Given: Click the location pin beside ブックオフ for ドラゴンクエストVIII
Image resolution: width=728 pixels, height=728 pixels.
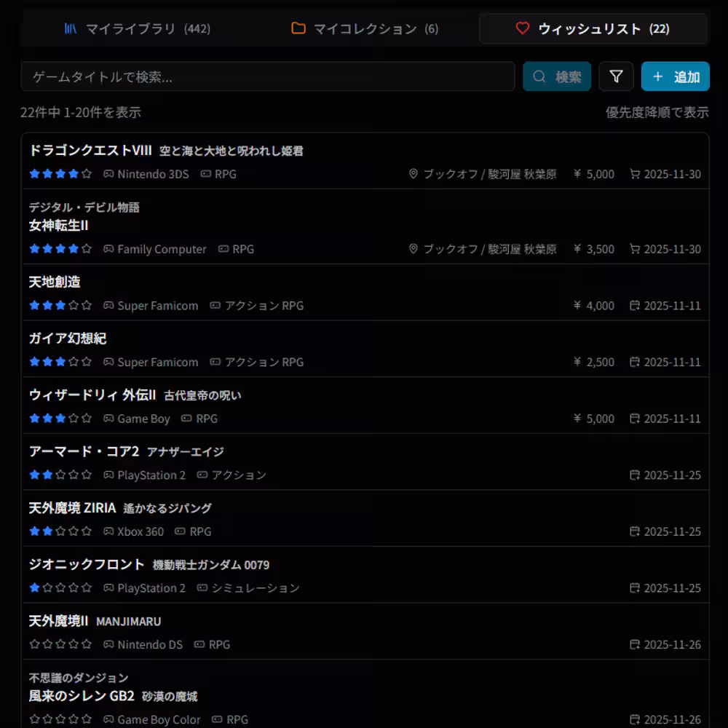Looking at the screenshot, I should pyautogui.click(x=413, y=174).
